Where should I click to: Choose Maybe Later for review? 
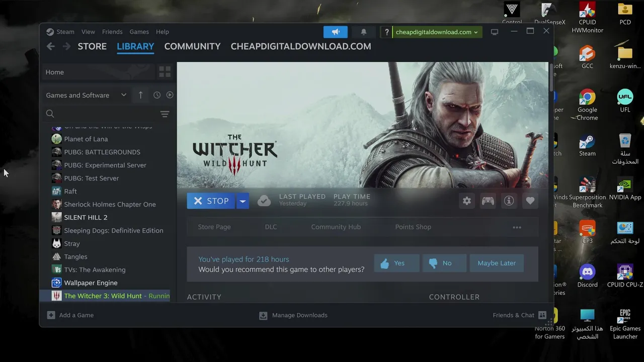pos(497,263)
